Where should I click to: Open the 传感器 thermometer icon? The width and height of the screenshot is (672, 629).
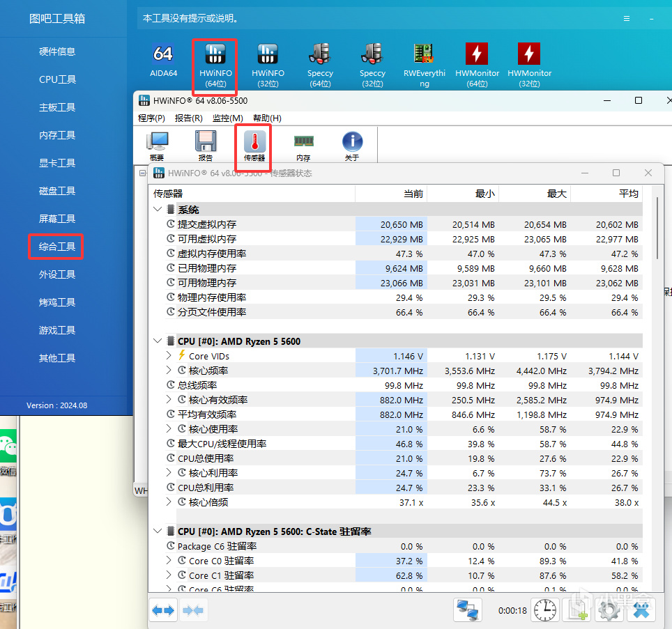point(254,146)
